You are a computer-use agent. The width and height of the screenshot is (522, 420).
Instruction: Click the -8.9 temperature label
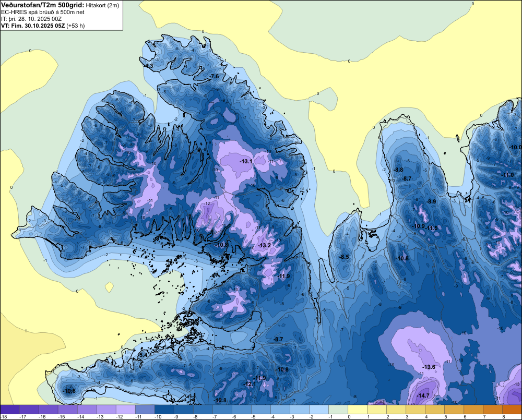click(x=431, y=201)
